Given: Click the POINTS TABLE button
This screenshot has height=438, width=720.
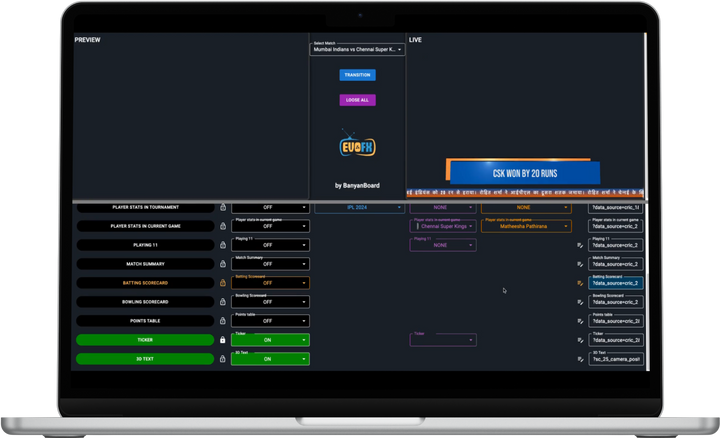Looking at the screenshot, I should [145, 320].
